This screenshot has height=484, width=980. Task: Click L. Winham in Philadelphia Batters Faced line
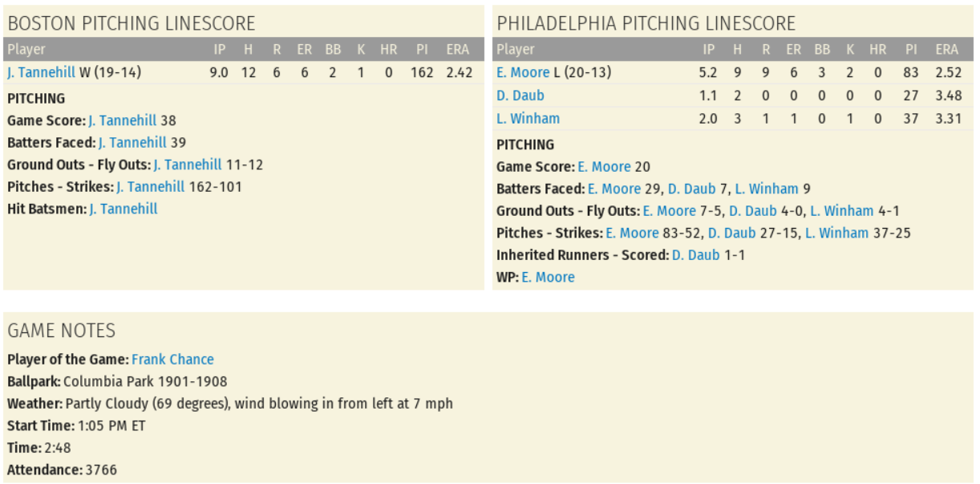click(x=766, y=189)
